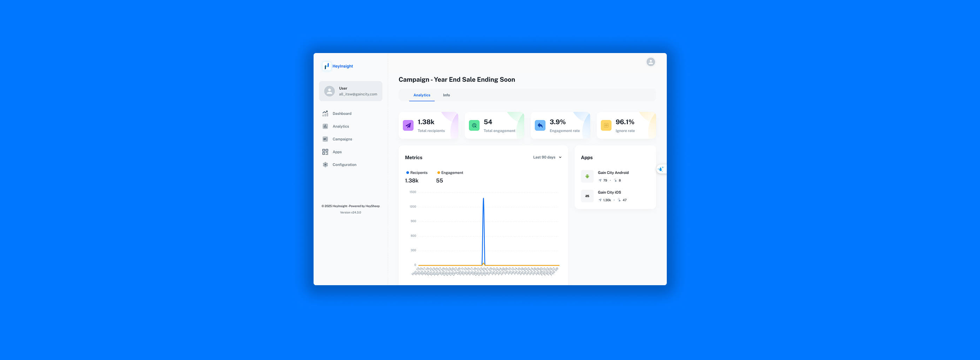Open Analytics from the sidebar icon
Viewport: 980px width, 360px height.
(x=325, y=126)
